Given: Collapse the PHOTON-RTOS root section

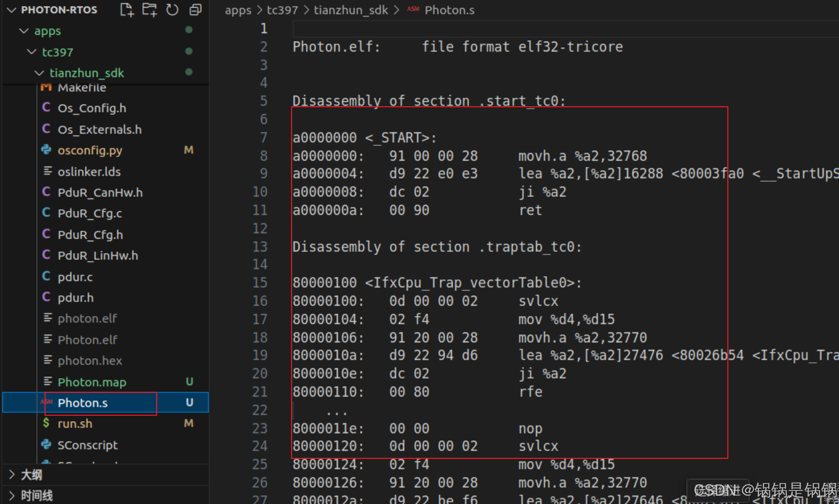Looking at the screenshot, I should coord(12,10).
